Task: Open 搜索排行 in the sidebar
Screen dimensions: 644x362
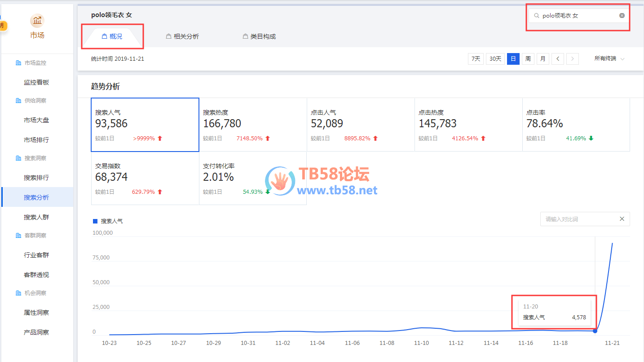Action: pos(36,178)
